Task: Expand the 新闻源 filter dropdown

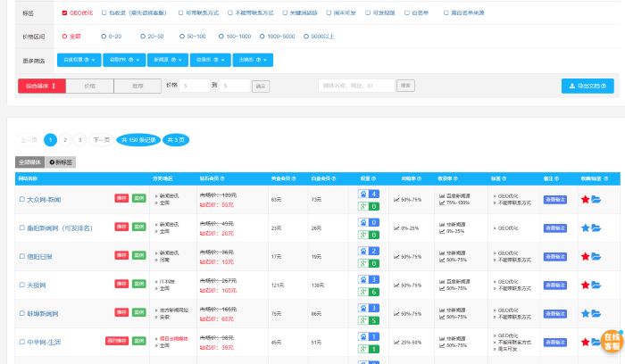Action: (x=168, y=60)
